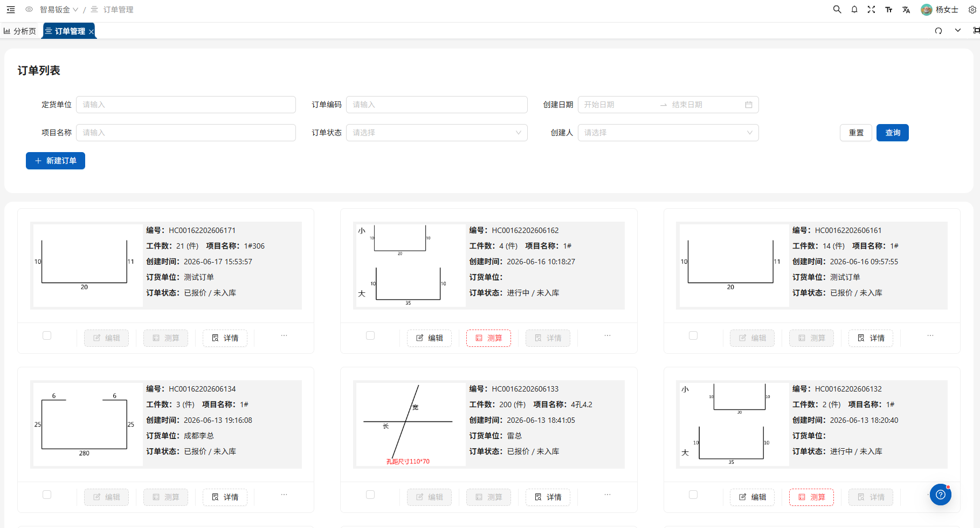The image size is (980, 528).
Task: Open 详情 for order HC00162202606134
Action: tap(225, 497)
